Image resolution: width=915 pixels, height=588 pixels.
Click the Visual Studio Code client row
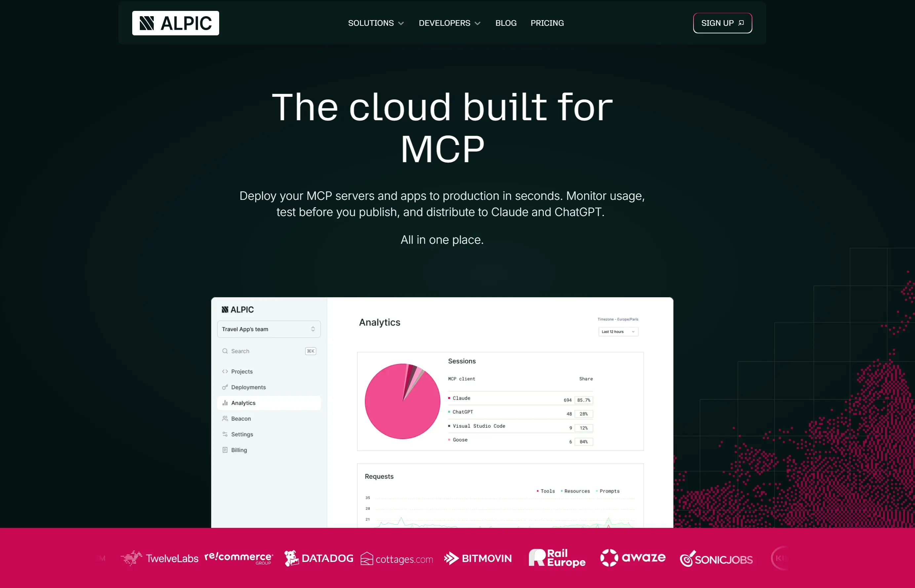520,426
